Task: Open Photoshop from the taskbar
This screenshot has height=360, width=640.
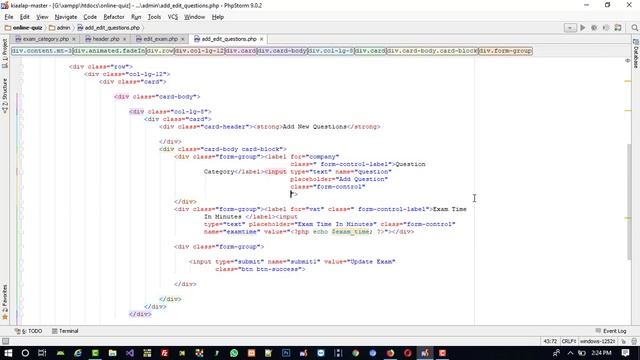Action: pyautogui.click(x=286, y=353)
